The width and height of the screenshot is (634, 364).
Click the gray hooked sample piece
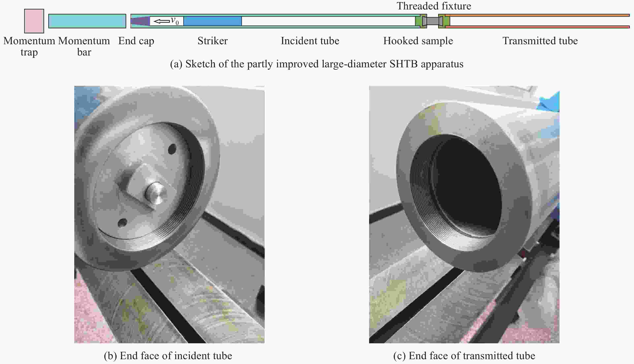(x=432, y=21)
